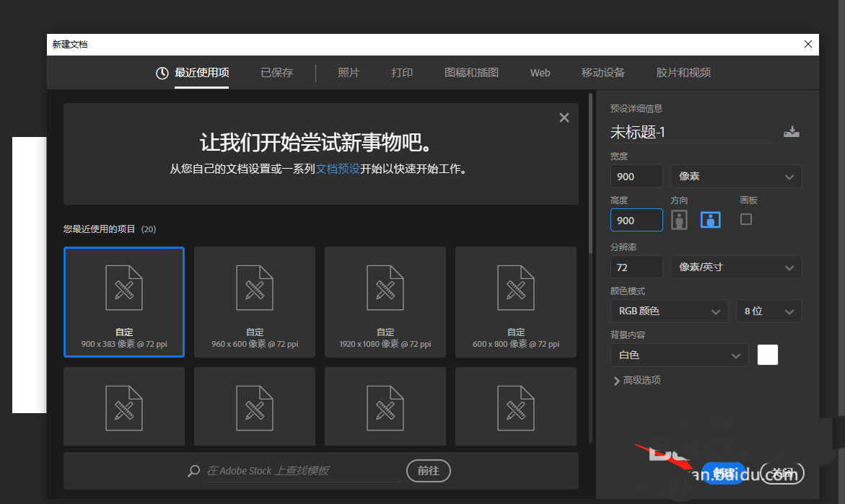
Task: Select the portrait orientation icon
Action: point(679,219)
